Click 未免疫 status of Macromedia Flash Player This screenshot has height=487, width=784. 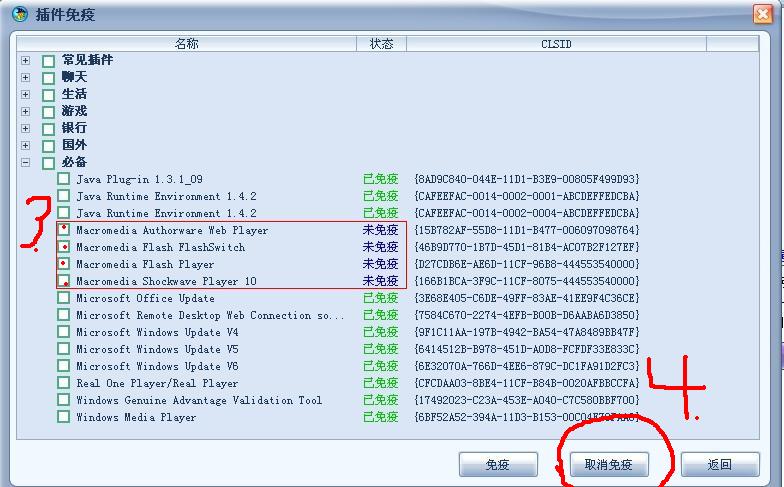[380, 264]
